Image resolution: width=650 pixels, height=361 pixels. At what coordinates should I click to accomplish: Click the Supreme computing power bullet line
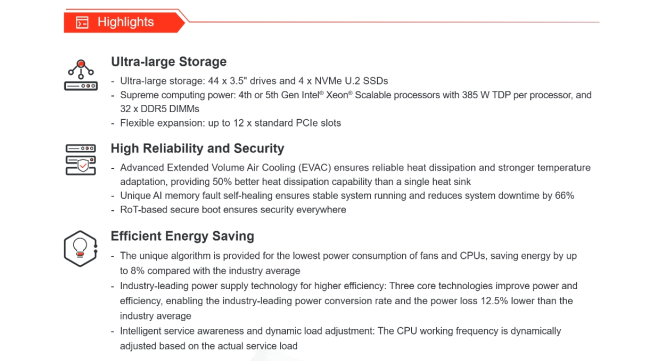[x=356, y=95]
